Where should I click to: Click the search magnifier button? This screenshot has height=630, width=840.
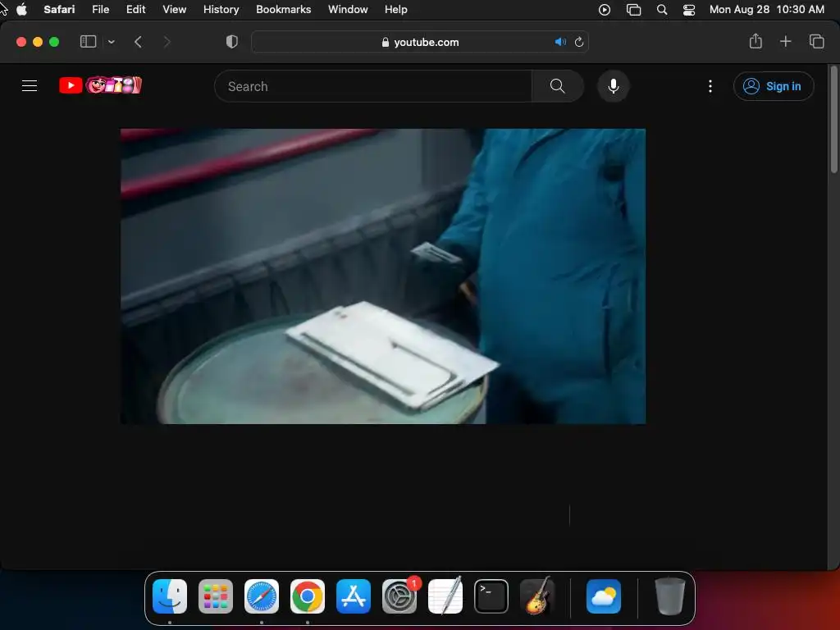coord(557,86)
